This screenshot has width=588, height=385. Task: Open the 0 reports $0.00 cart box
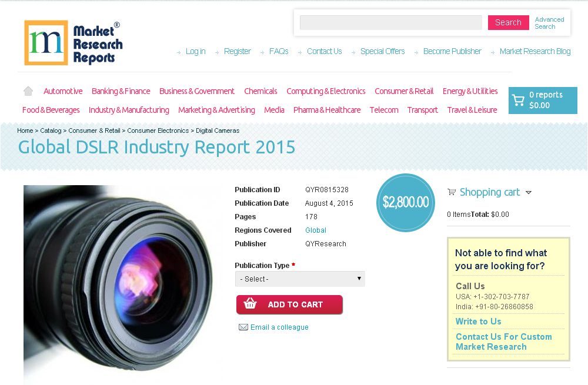click(x=543, y=100)
